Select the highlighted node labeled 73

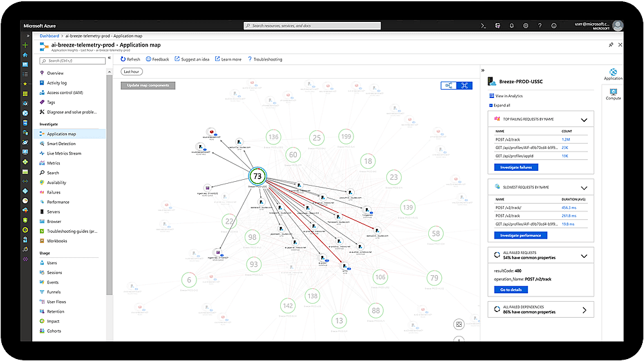coord(258,177)
